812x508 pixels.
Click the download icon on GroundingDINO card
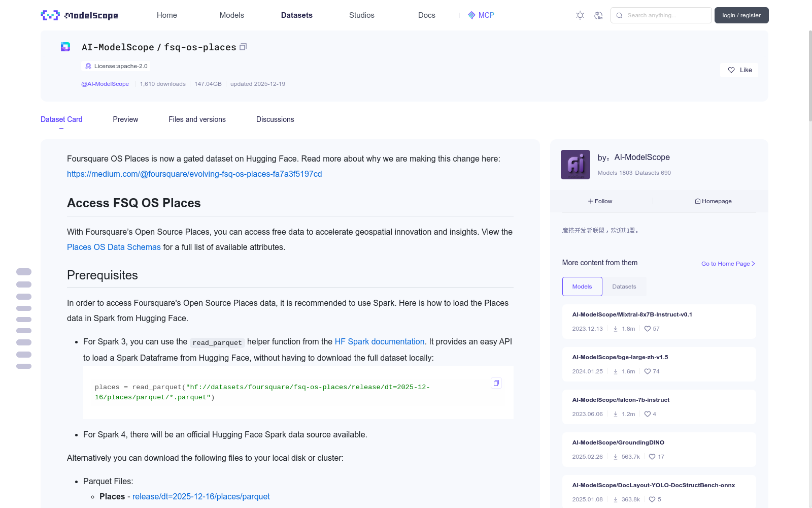point(616,457)
